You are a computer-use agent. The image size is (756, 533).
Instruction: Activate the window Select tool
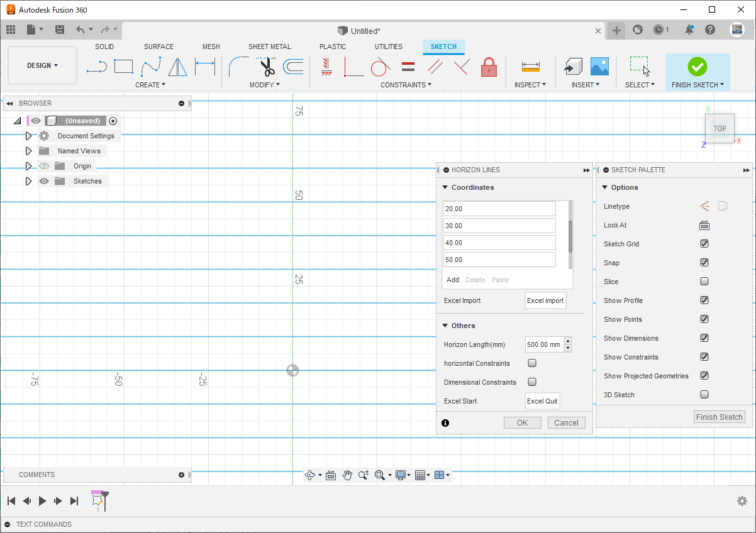(x=640, y=66)
